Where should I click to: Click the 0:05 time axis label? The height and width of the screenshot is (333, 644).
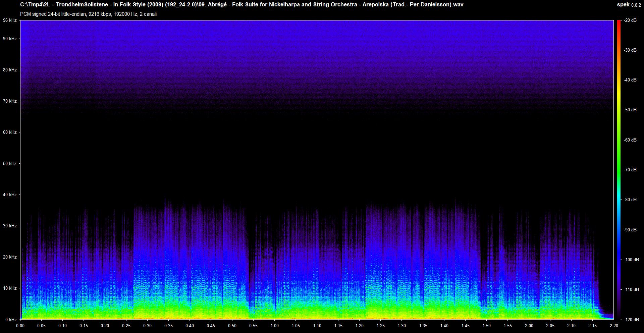41,326
